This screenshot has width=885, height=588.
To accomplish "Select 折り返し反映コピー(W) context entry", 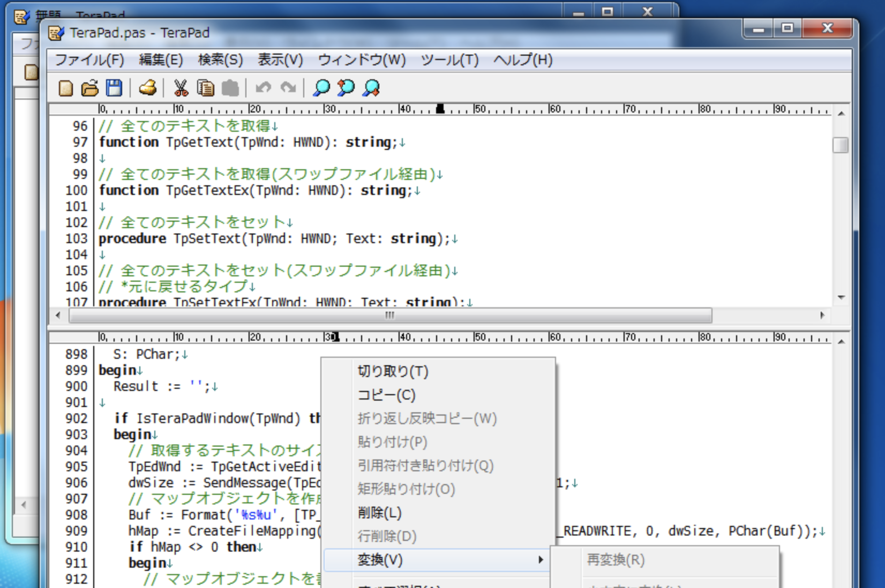I will click(x=438, y=418).
